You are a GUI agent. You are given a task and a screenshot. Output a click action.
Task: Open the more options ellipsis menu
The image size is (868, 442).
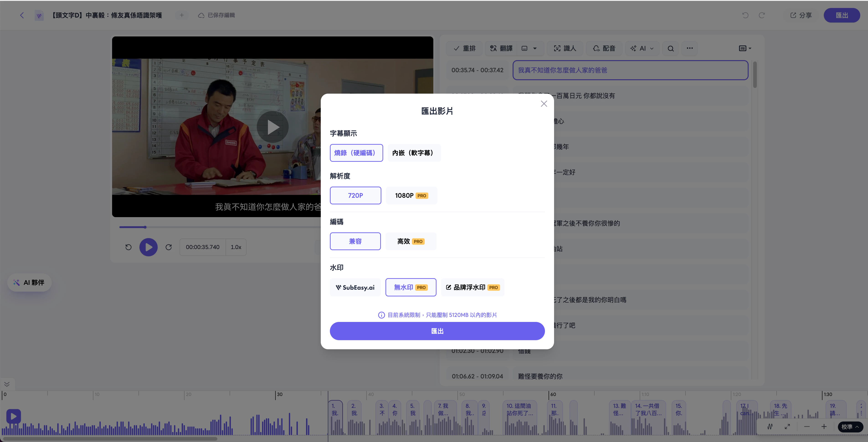(690, 48)
